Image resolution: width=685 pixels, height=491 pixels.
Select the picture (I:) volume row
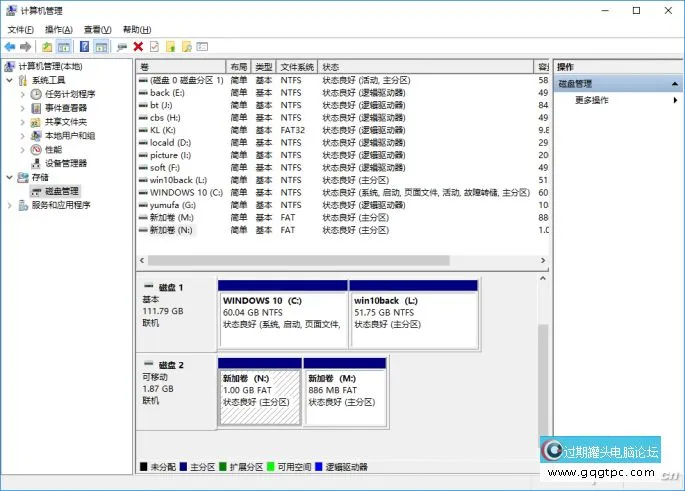[x=343, y=155]
